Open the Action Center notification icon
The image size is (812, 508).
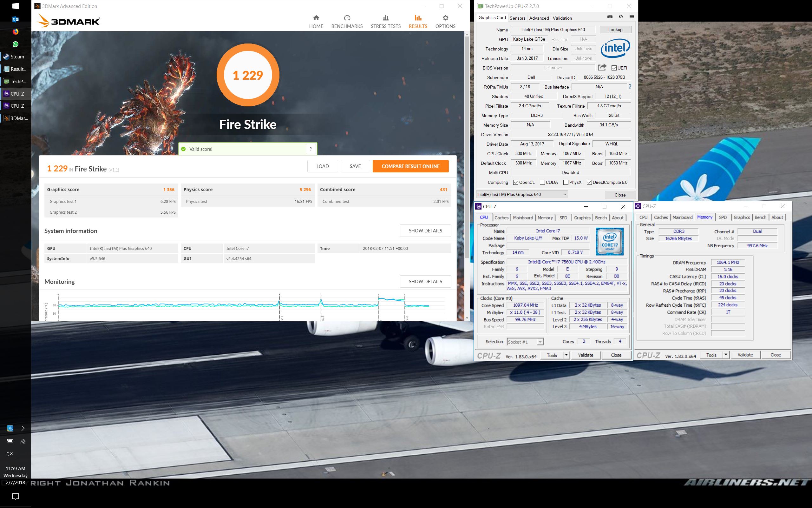click(x=16, y=496)
